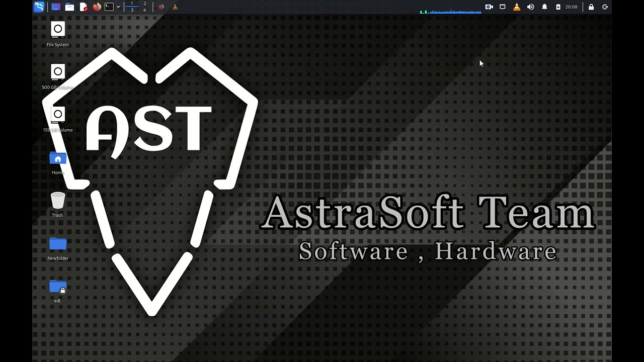Image resolution: width=644 pixels, height=362 pixels.
Task: Open the terminal emulator from the panel
Action: [109, 7]
